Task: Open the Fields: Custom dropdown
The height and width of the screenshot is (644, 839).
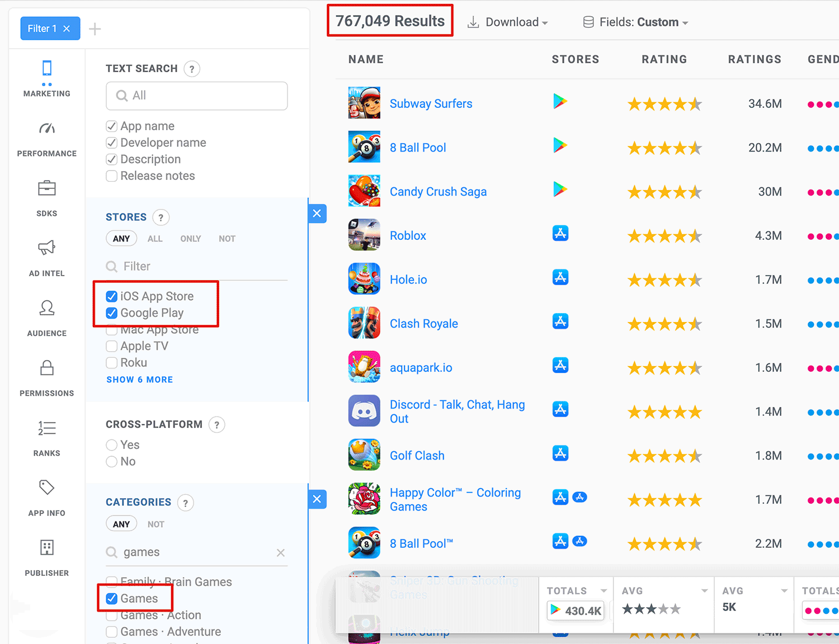Action: pyautogui.click(x=636, y=22)
